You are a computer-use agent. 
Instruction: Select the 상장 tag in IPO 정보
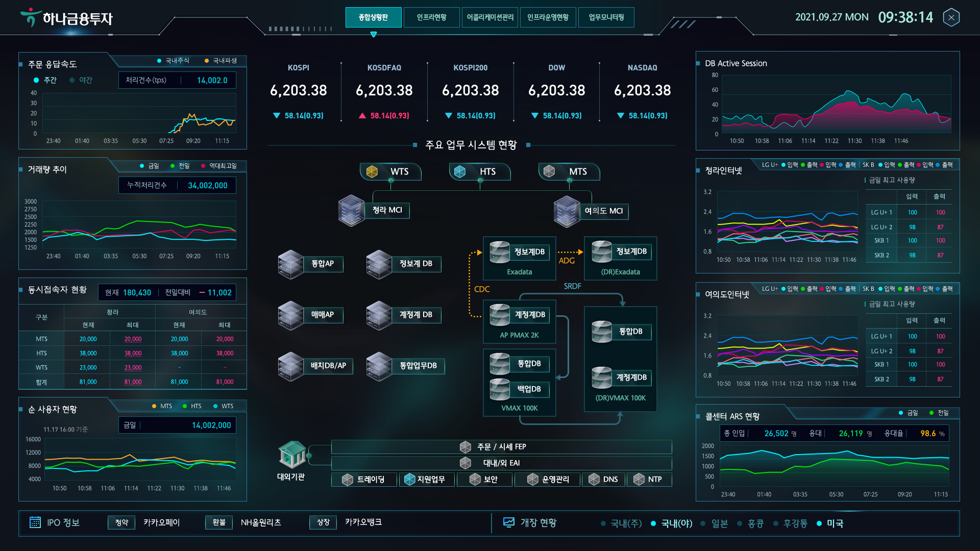point(323,522)
